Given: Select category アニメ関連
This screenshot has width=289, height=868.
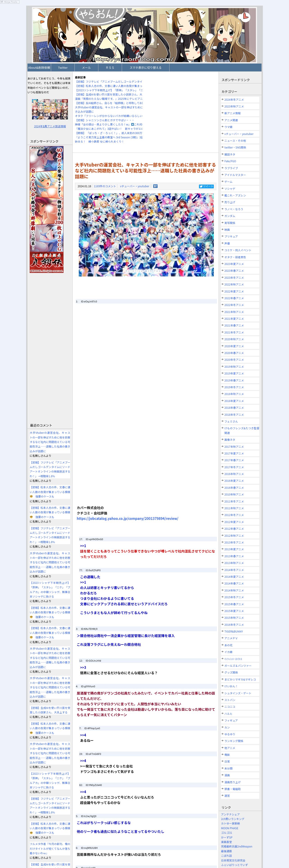Looking at the screenshot, I should click(x=231, y=120).
